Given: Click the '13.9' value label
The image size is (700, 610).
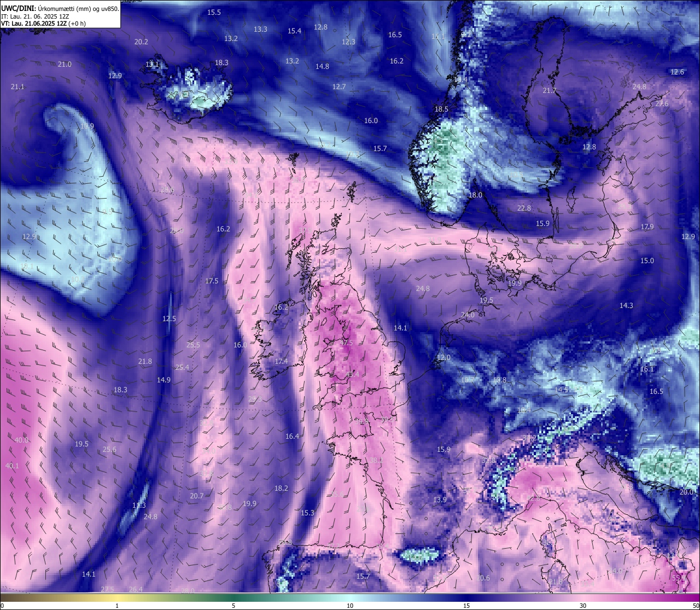Looking at the screenshot, I should [440, 499].
